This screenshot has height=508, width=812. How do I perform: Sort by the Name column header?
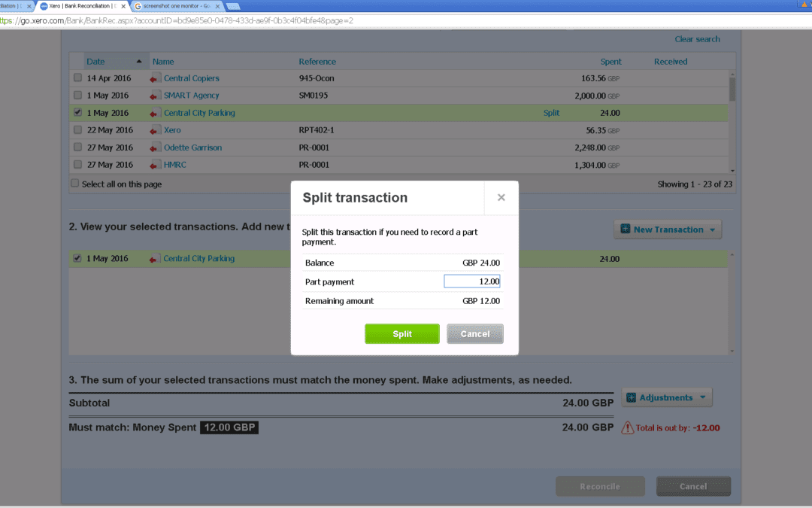(162, 61)
